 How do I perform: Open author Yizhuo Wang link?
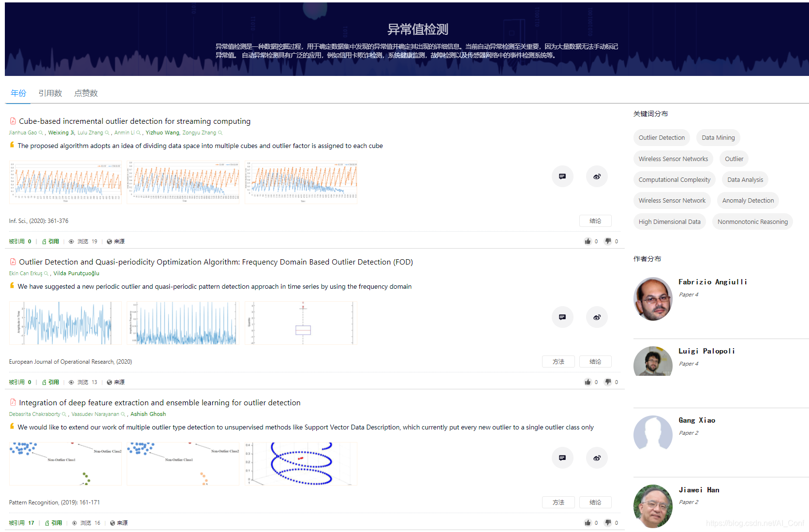162,133
